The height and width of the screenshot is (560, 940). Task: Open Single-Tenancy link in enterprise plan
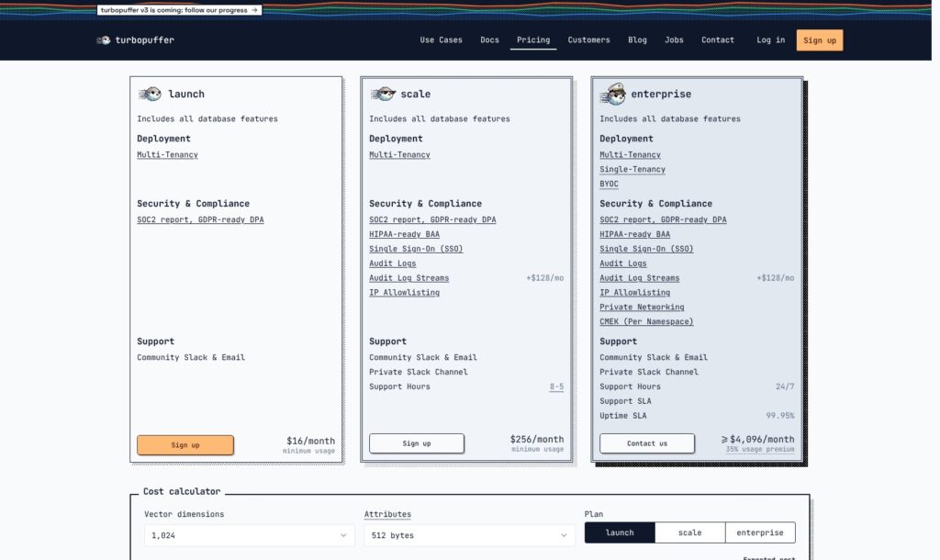click(x=632, y=169)
